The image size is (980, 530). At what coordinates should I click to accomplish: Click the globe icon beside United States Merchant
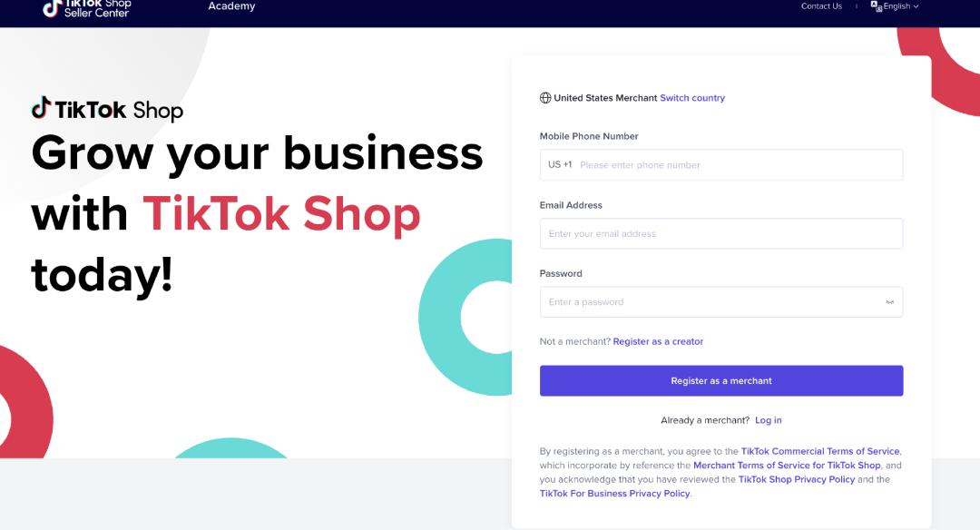pos(545,98)
